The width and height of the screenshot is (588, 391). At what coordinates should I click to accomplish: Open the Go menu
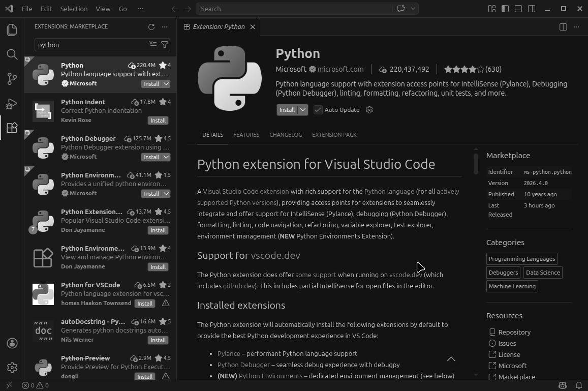click(x=122, y=9)
